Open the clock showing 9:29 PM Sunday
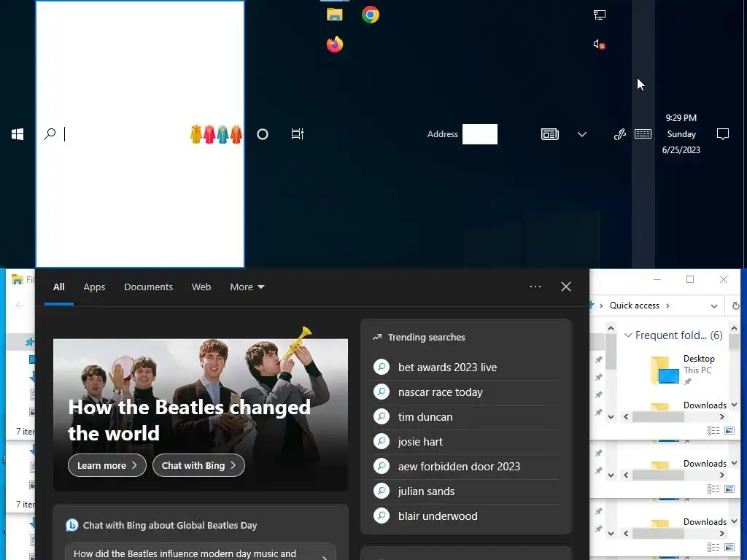This screenshot has width=747, height=560. click(681, 134)
